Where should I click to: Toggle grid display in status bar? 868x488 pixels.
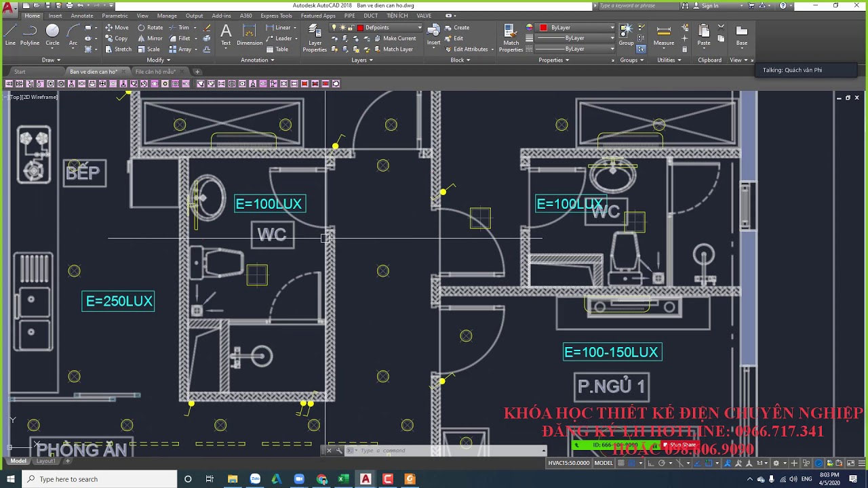[x=621, y=464]
